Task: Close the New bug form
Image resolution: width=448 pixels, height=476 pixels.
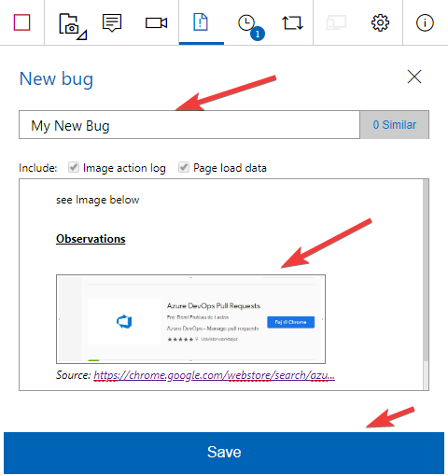Action: pos(414,77)
